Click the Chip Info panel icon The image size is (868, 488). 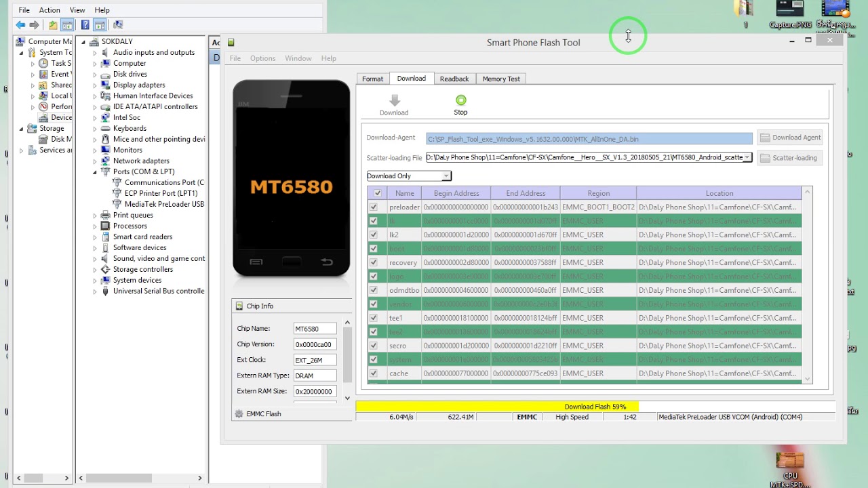(x=239, y=306)
